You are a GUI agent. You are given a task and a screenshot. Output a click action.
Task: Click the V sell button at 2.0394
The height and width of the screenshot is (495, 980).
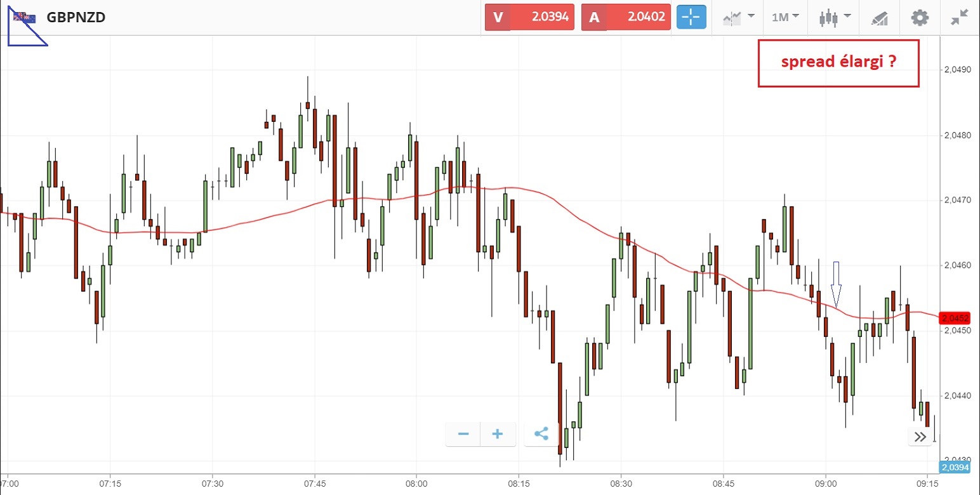[x=529, y=17]
